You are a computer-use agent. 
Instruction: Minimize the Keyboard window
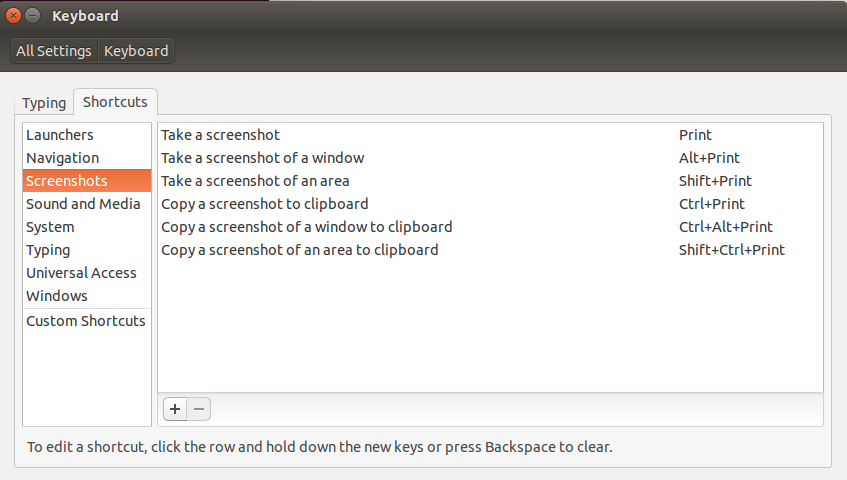point(32,16)
